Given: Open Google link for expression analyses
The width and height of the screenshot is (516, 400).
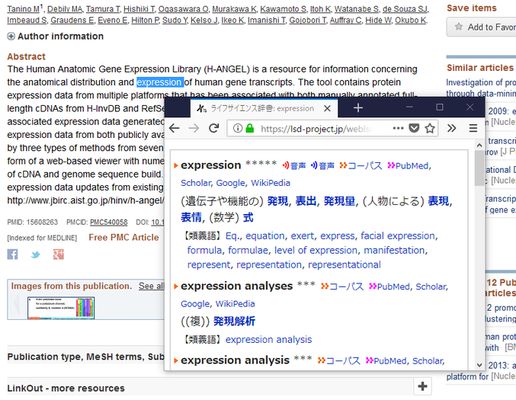Looking at the screenshot, I should tap(195, 304).
